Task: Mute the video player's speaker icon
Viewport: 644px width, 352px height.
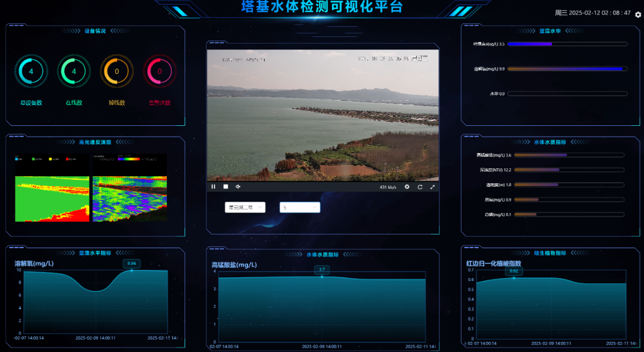Action: click(x=238, y=187)
